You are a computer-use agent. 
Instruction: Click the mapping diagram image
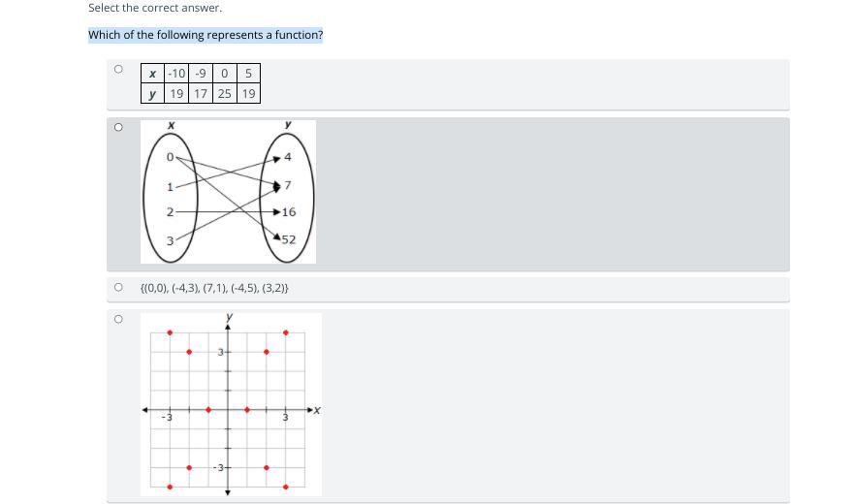pyautogui.click(x=228, y=192)
